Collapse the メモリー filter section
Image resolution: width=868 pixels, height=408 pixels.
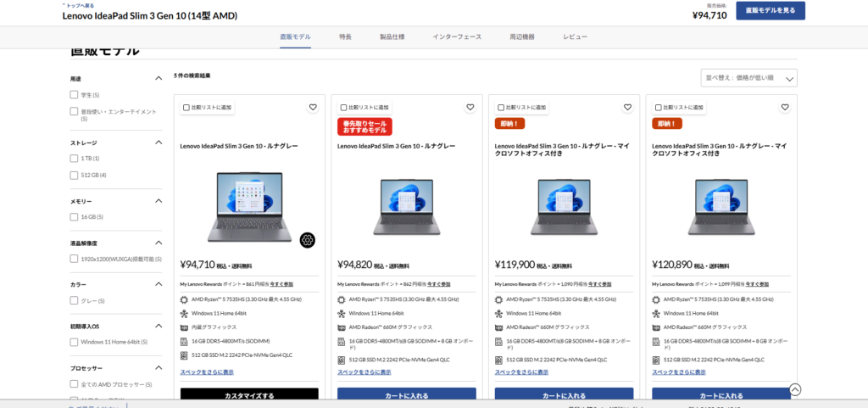click(159, 201)
